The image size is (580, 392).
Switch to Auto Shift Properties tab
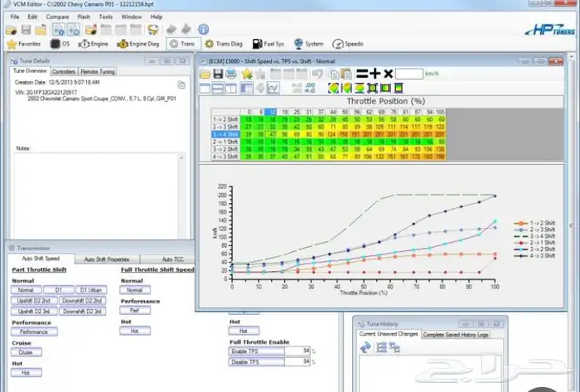[106, 259]
